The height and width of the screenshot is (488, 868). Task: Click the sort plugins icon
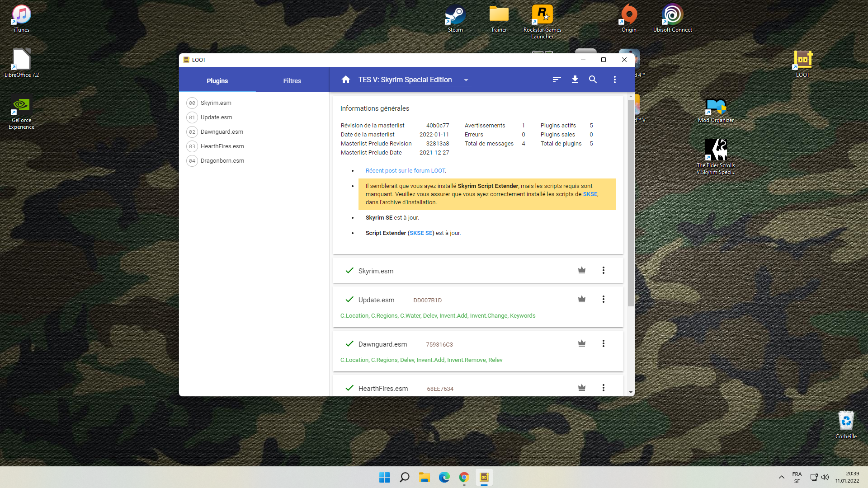(557, 80)
